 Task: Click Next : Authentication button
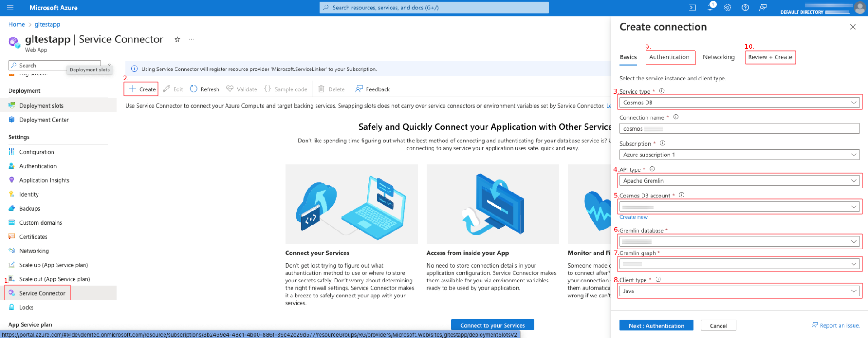point(656,325)
